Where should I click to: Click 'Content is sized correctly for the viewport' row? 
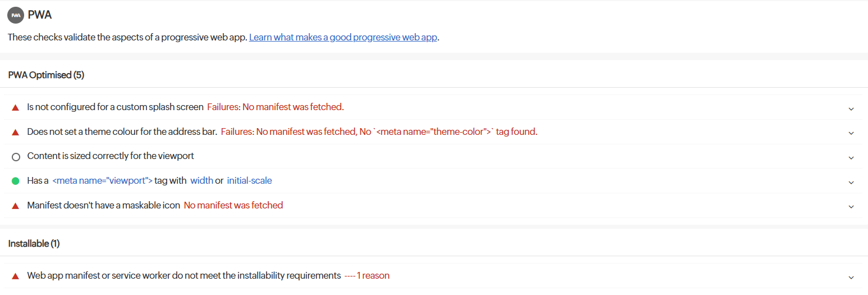coord(111,156)
